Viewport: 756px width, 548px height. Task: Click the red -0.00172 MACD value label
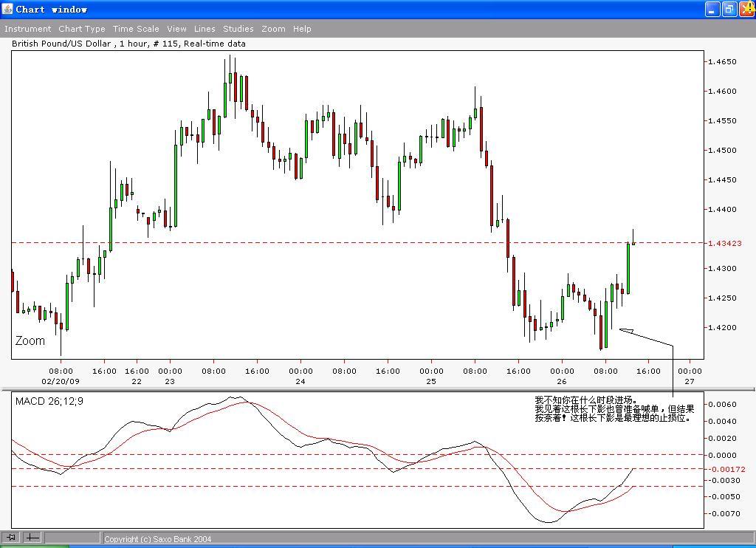(x=726, y=469)
